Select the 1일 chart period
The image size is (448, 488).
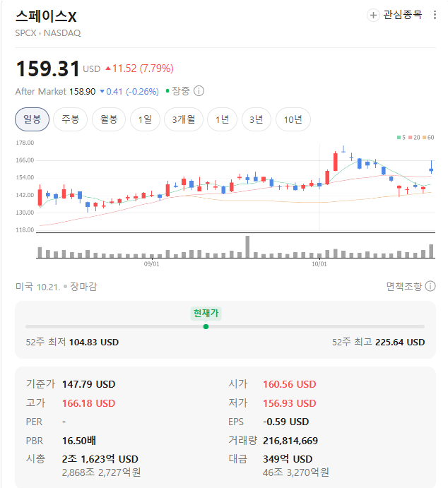145,119
